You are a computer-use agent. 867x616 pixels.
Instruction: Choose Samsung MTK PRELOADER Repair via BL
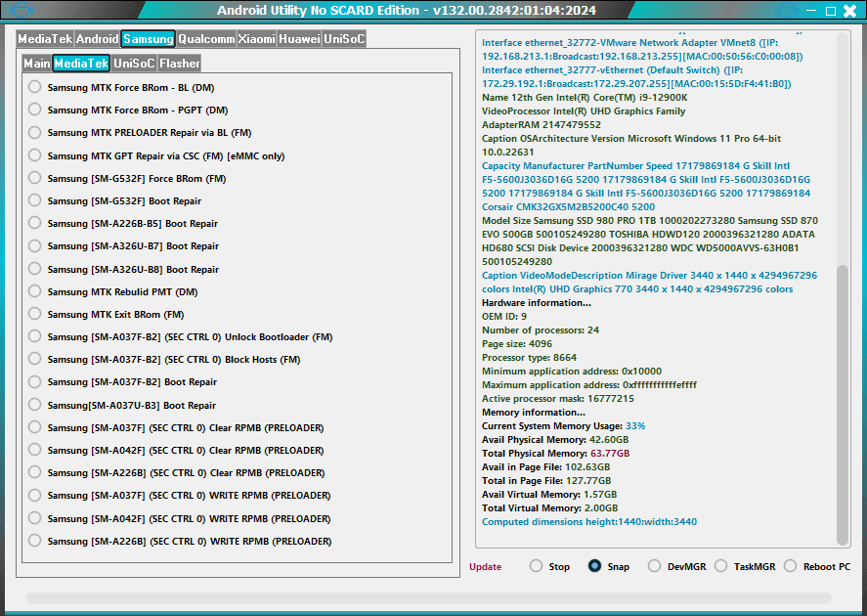coord(35,132)
